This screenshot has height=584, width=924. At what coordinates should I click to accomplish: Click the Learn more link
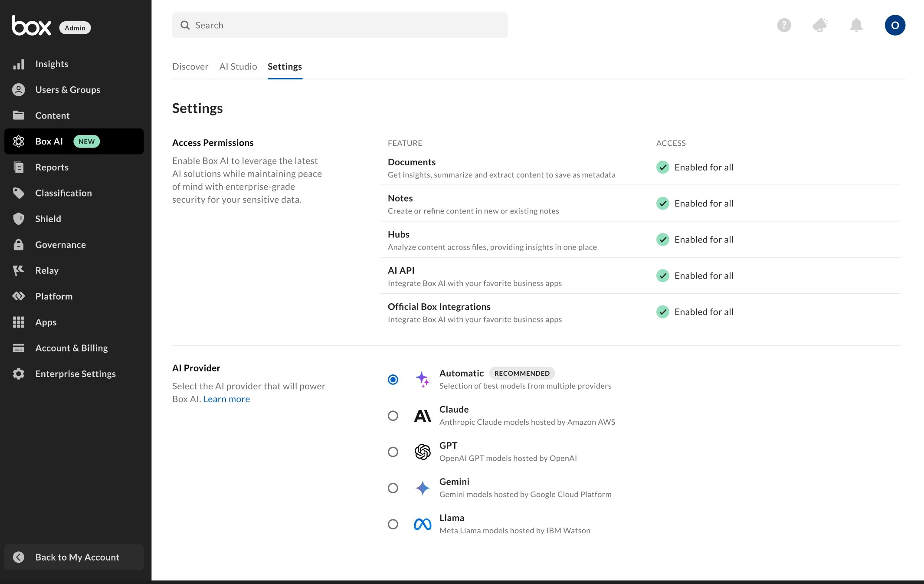[226, 399]
